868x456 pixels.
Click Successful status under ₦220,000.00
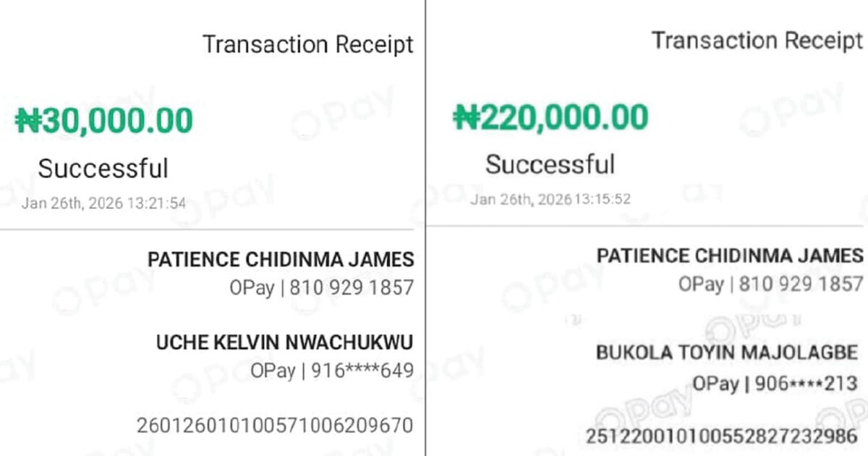(550, 164)
